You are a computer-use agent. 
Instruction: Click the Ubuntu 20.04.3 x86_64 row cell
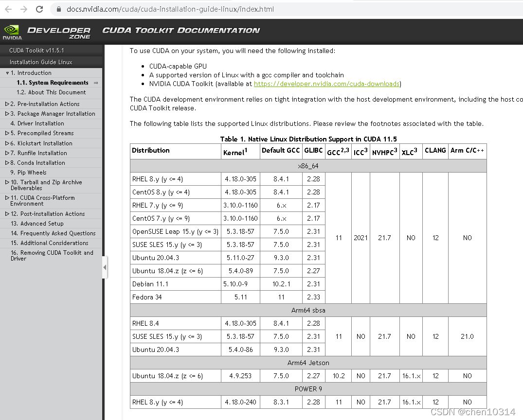[x=176, y=258]
